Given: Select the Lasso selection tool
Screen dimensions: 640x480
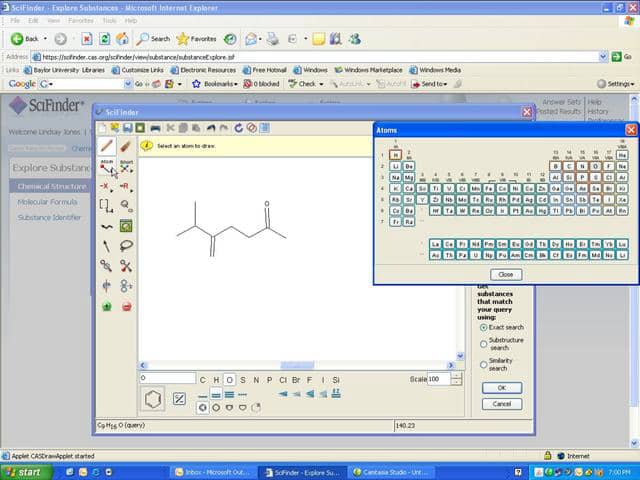Looking at the screenshot, I should (x=126, y=246).
